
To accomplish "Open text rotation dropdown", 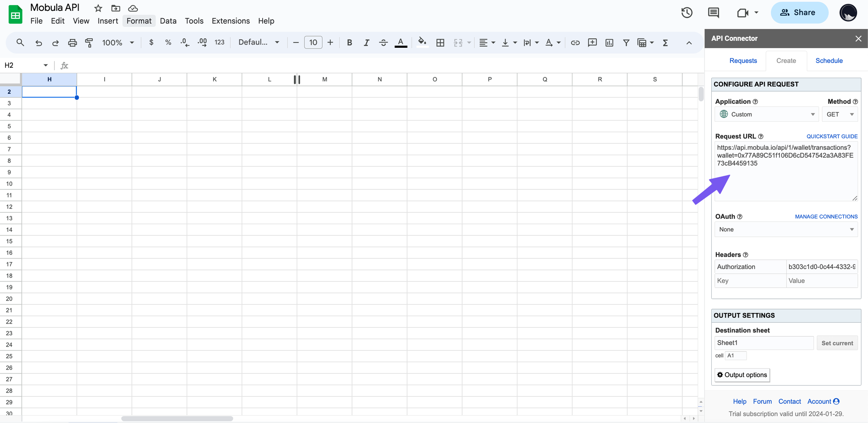I will [553, 43].
